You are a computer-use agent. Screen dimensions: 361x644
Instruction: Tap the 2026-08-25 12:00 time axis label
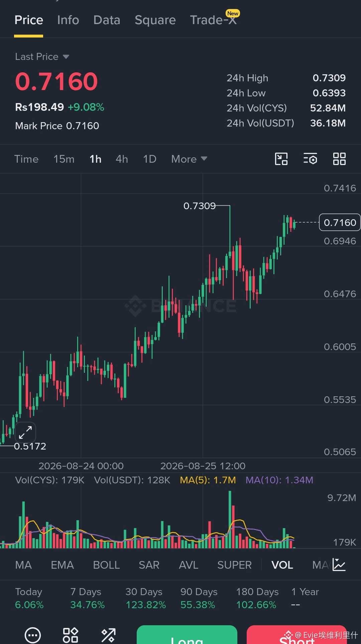[203, 466]
